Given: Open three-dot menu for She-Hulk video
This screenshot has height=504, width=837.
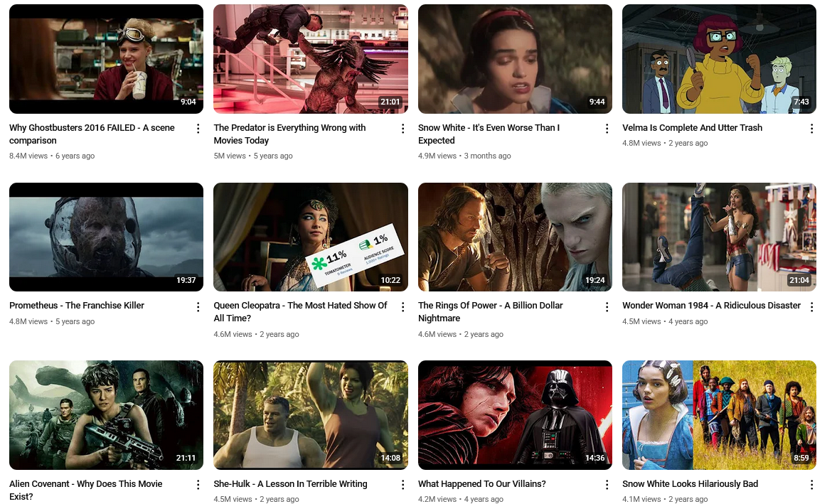Looking at the screenshot, I should 403,484.
